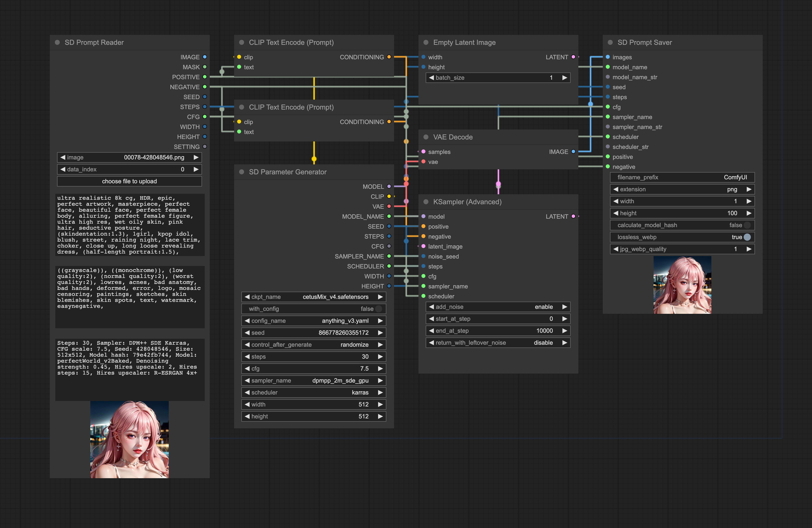Click the Prompt Saver output image preview

point(682,285)
